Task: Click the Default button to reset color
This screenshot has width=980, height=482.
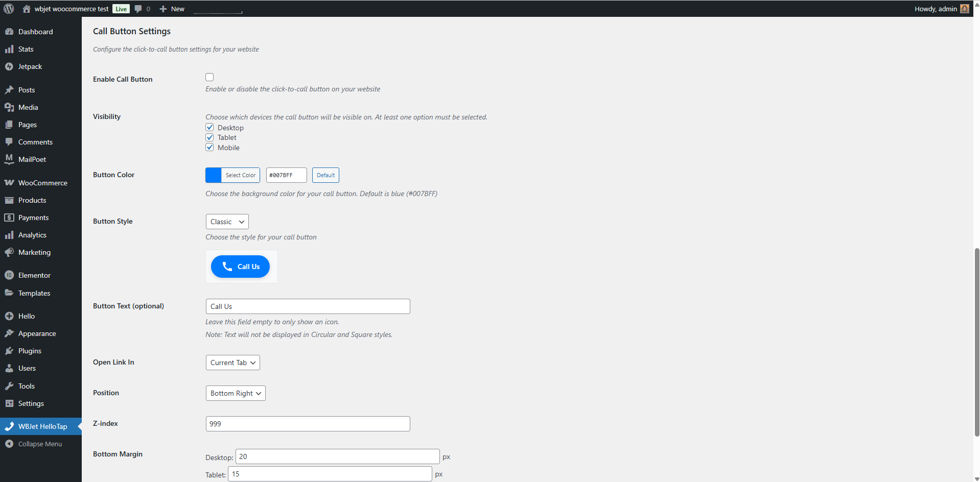Action: coord(325,175)
